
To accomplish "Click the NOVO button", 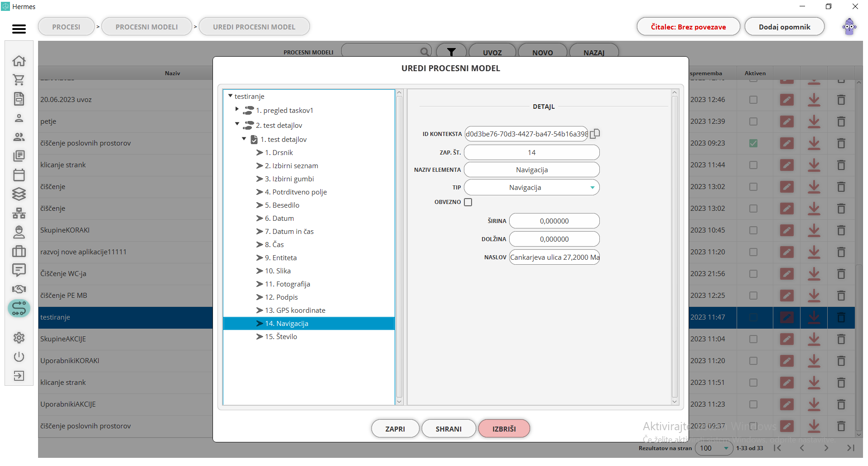I will click(543, 52).
